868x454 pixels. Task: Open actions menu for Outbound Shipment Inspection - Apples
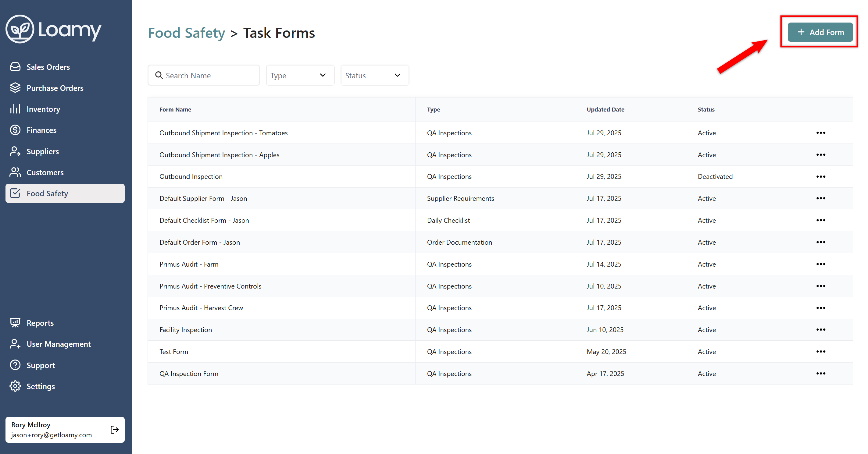pos(820,154)
